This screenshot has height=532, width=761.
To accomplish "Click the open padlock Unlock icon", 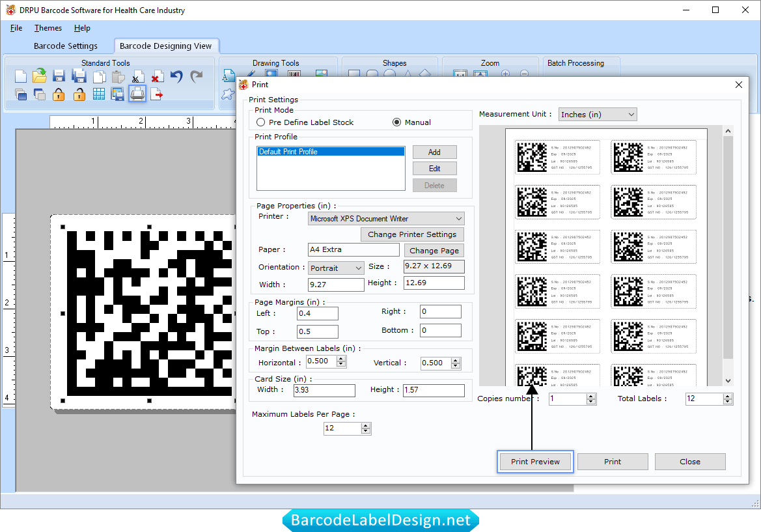I will (x=79, y=94).
